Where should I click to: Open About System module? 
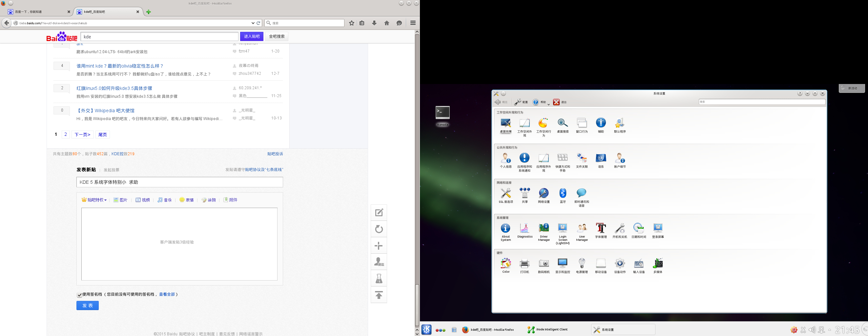506,232
